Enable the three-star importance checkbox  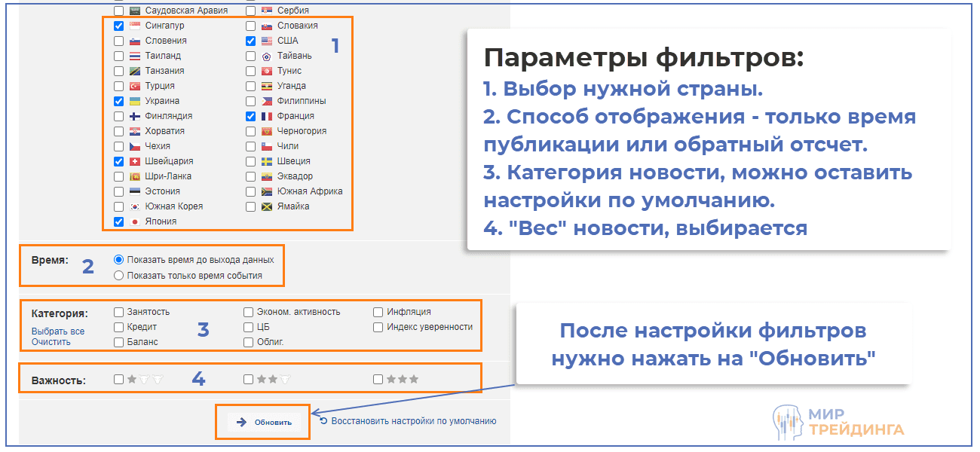pyautogui.click(x=378, y=380)
